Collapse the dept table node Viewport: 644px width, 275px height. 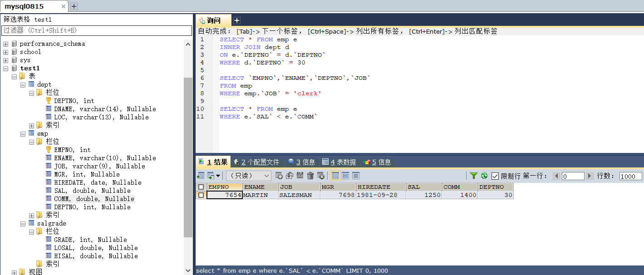[x=23, y=85]
